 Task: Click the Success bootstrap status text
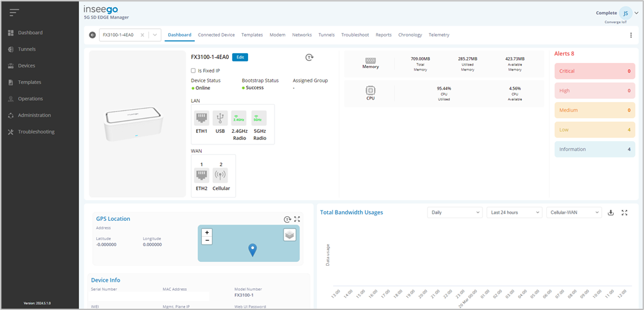coord(255,88)
